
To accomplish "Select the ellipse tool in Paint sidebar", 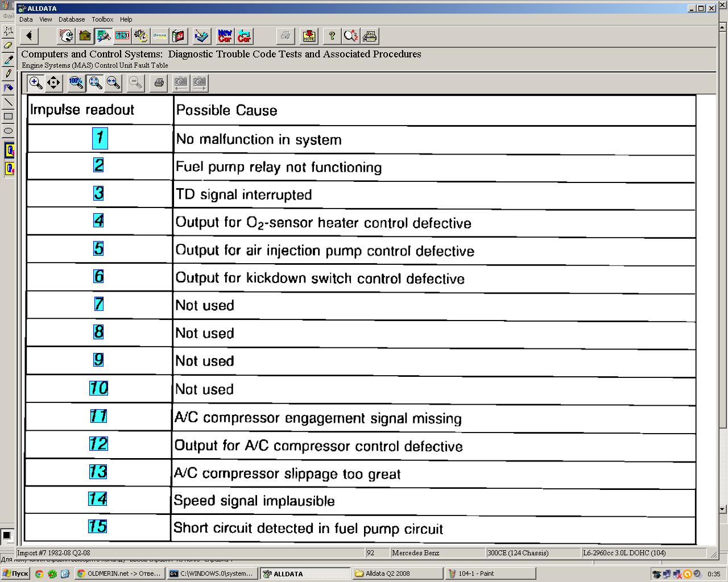I will click(8, 131).
